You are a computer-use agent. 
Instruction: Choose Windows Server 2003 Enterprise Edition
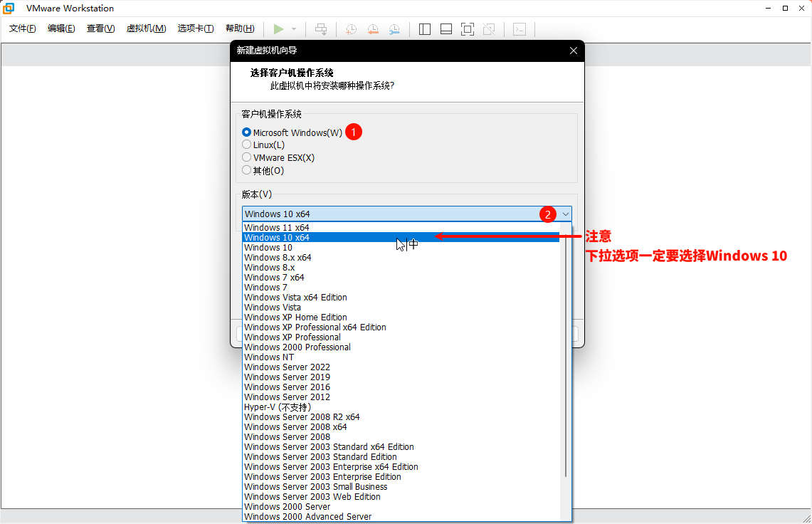tap(401, 477)
